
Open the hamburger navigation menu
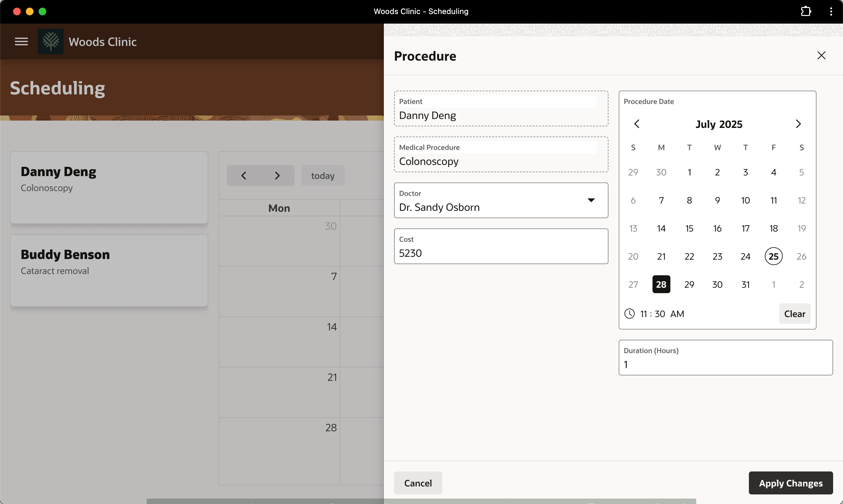tap(21, 41)
